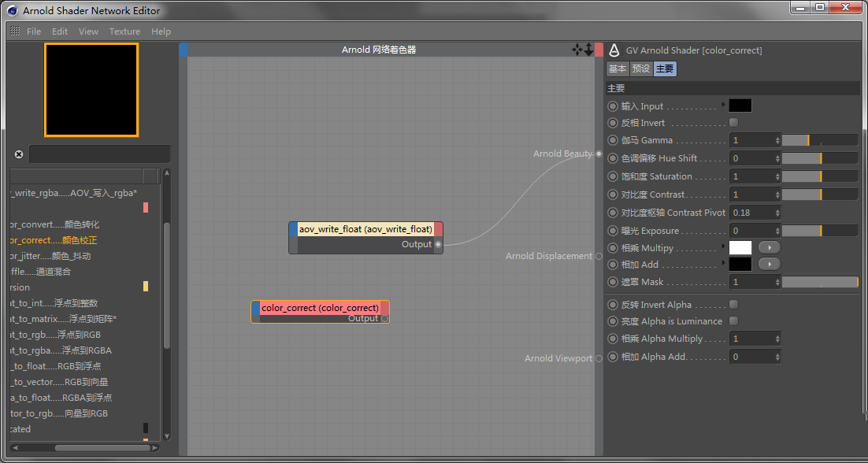Switch to the 基本 tab

click(x=617, y=69)
